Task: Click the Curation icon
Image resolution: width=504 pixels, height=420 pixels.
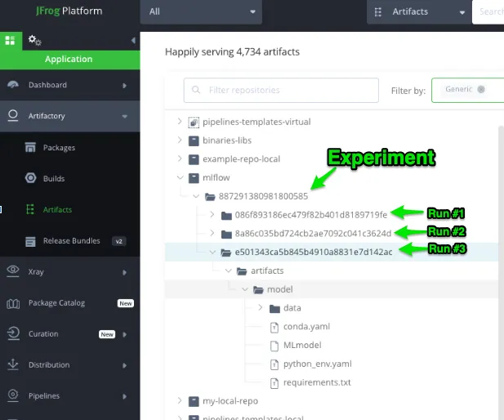Action: [13, 333]
